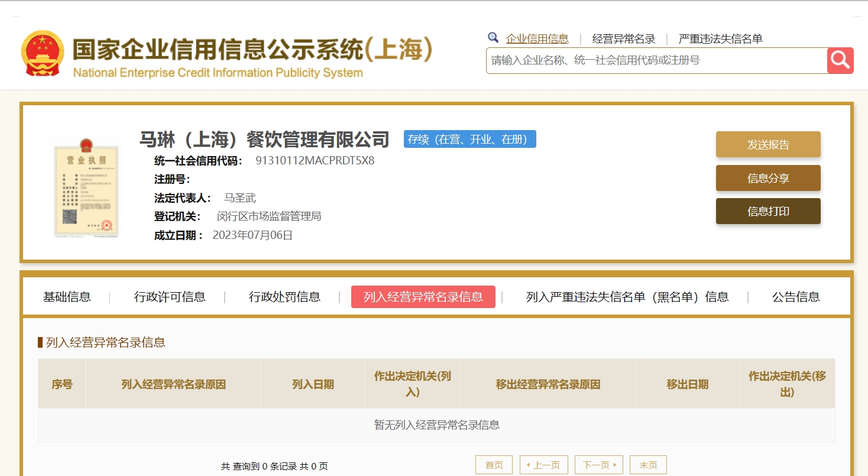The height and width of the screenshot is (476, 868).
Task: Click the establishment date 2023年07月06日
Action: 252,235
